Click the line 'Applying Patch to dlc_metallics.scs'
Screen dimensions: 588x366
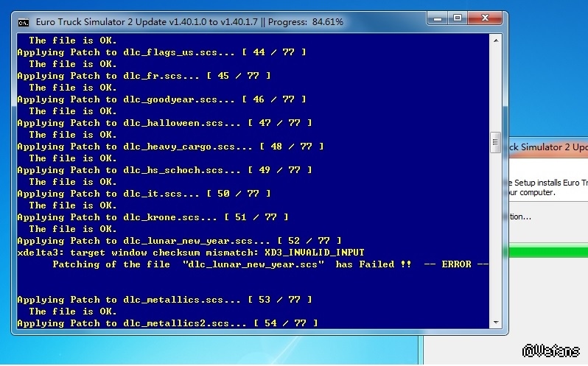(164, 300)
